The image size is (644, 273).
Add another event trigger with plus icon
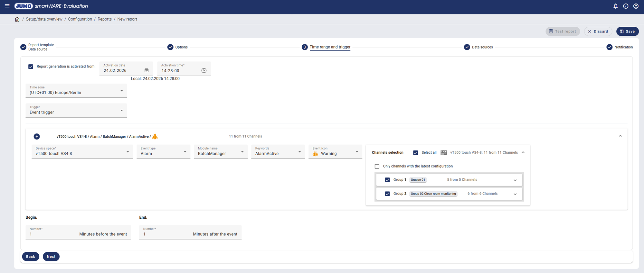pos(37,137)
